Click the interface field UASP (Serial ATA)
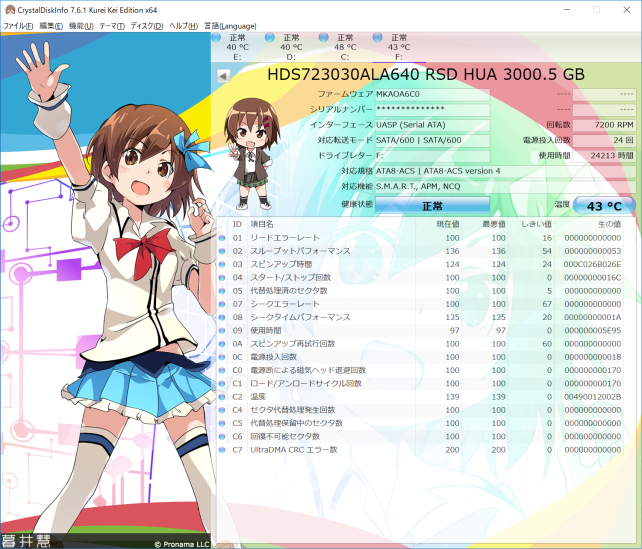This screenshot has height=549, width=642. 432,125
